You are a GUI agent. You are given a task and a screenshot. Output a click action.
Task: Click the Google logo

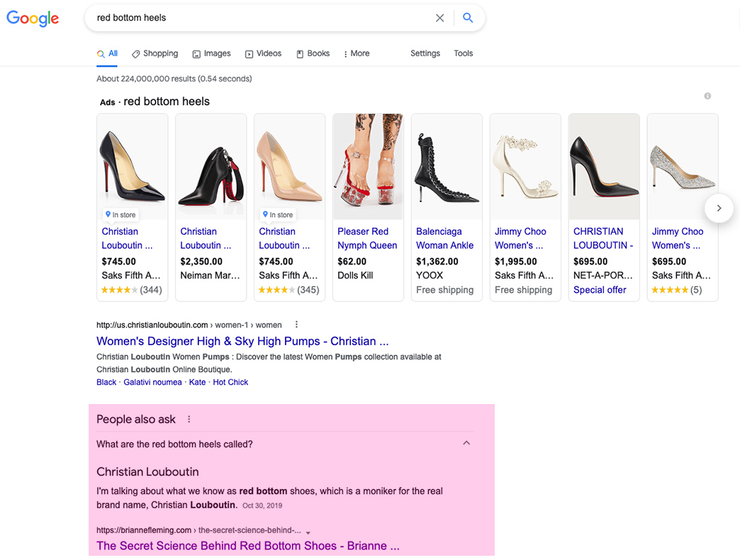[33, 18]
